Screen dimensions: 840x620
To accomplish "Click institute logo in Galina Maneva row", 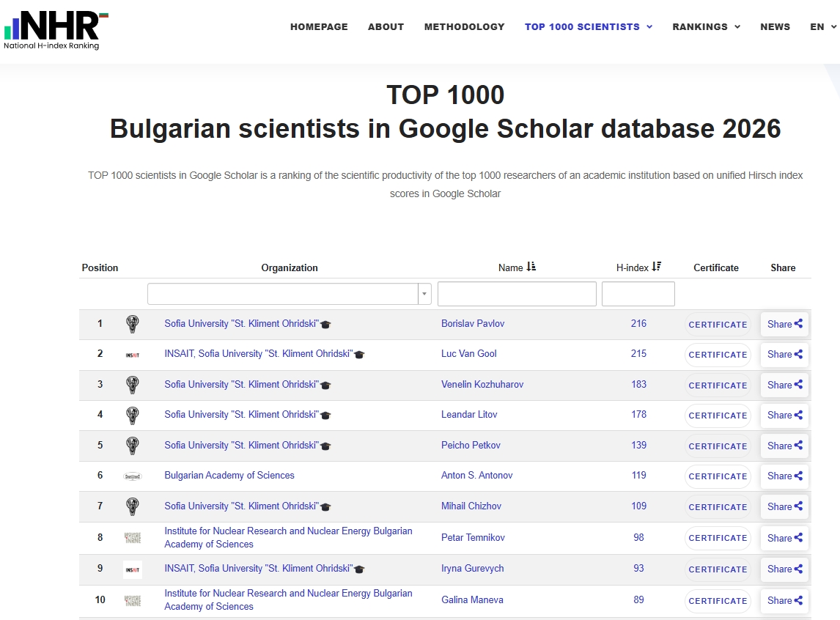I will (x=133, y=601).
